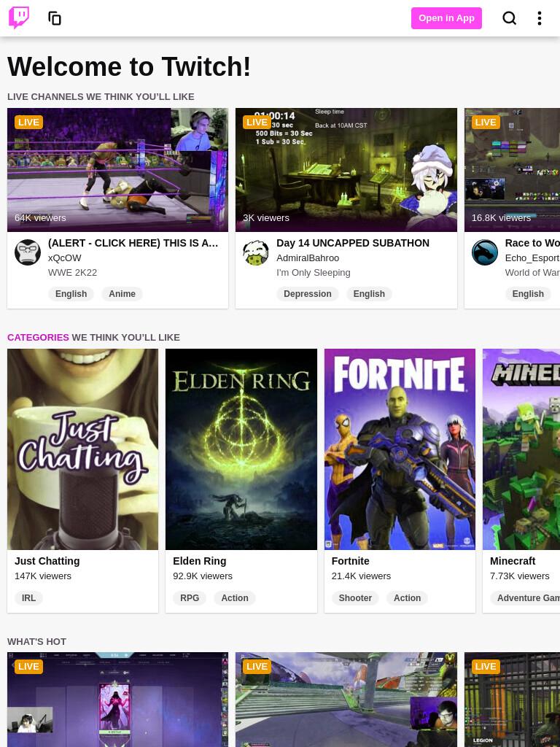Screen dimensions: 560x747
Task: Select Action tag under Fortnite
Action: (407, 598)
